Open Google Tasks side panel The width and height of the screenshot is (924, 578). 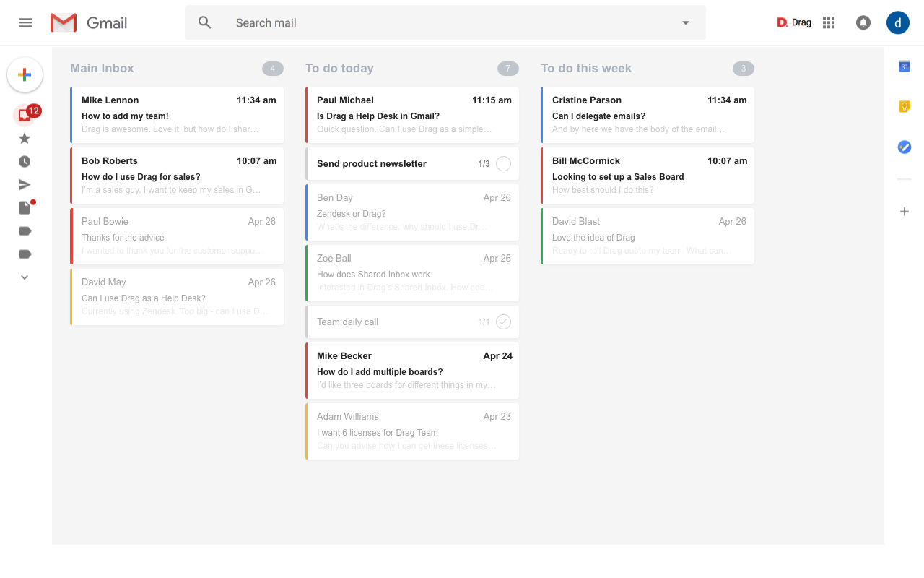point(905,147)
